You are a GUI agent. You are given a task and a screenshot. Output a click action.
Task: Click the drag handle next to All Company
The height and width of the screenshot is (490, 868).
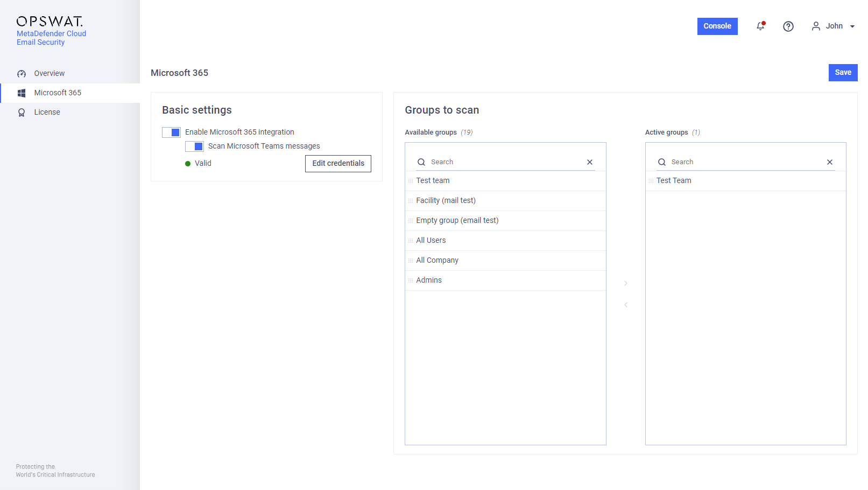click(x=411, y=261)
